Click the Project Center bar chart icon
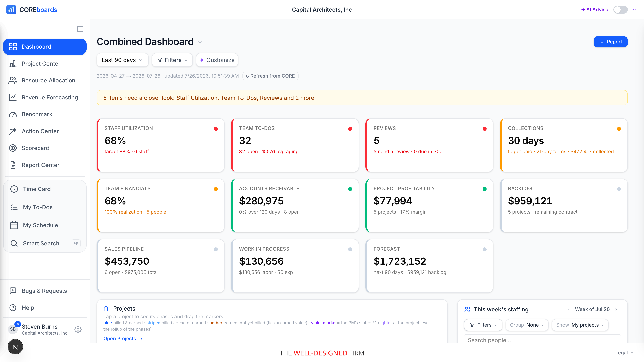Viewport: 644px width, 362px height. [13, 64]
